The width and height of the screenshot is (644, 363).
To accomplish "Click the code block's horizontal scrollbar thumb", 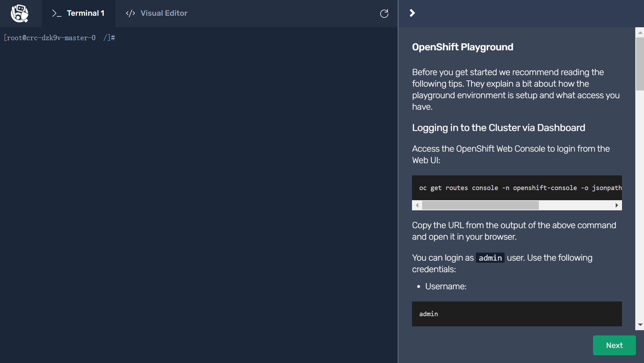I will (x=480, y=205).
